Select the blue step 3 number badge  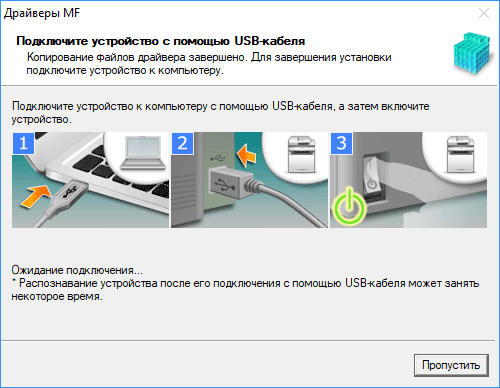click(341, 143)
